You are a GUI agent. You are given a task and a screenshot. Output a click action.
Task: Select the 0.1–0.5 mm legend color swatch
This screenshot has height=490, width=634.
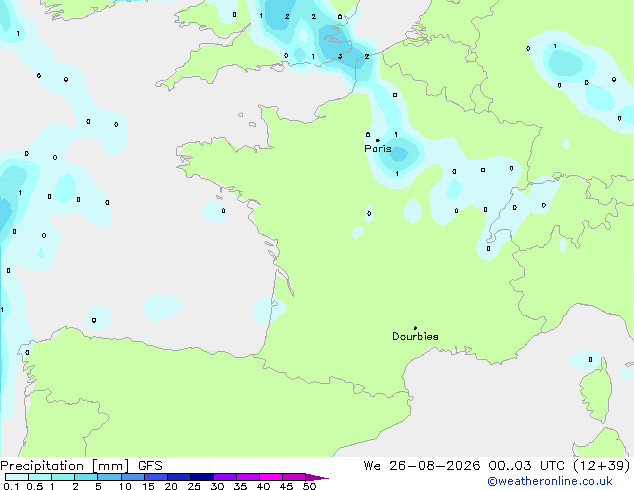click(17, 477)
